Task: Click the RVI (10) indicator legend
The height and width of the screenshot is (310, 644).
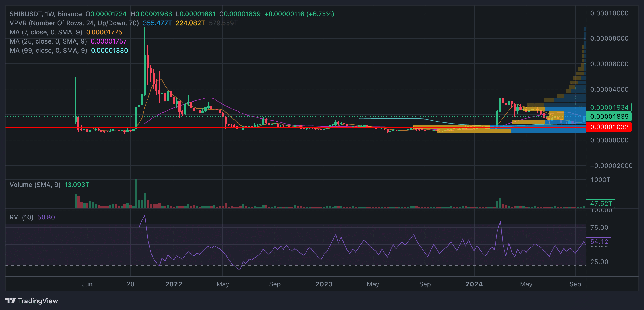Action: click(x=22, y=217)
